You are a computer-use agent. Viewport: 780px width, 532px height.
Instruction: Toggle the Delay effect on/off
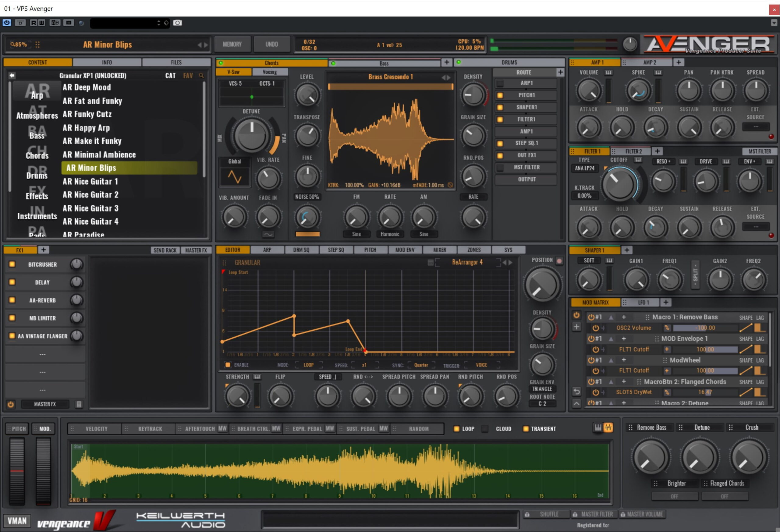pos(12,282)
